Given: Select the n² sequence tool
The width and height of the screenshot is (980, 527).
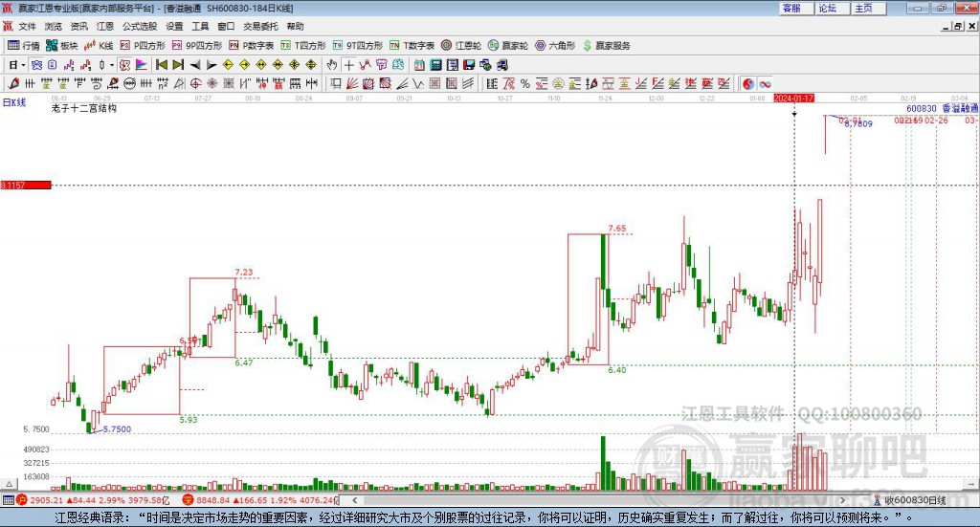Looking at the screenshot, I should 163,83.
